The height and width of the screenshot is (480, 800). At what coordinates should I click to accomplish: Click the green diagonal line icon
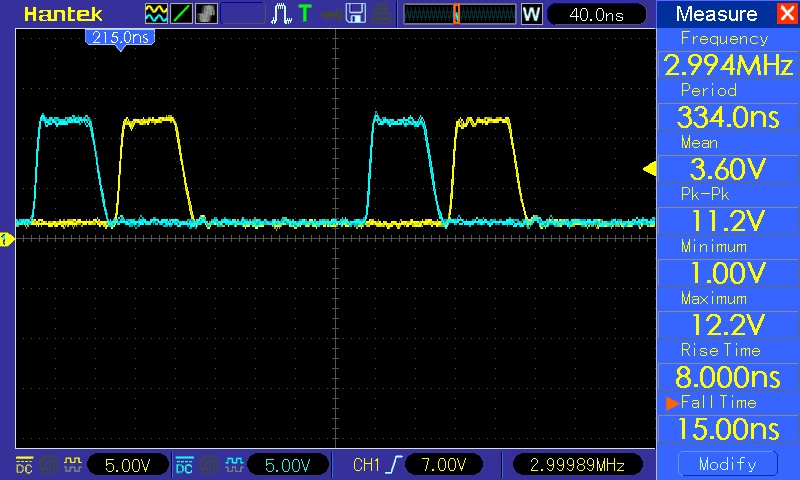point(181,14)
